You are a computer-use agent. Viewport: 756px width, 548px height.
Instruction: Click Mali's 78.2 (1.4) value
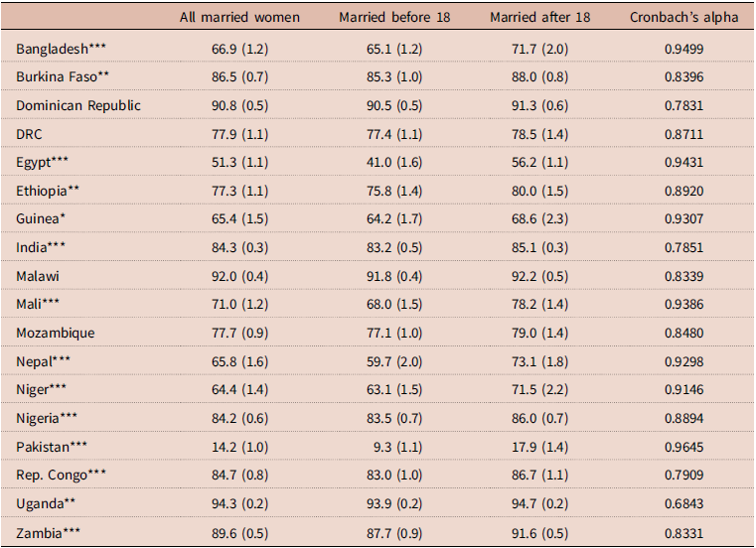540,304
